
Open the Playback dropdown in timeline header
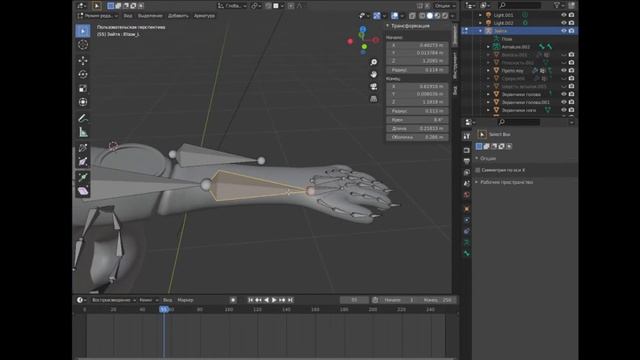113,300
